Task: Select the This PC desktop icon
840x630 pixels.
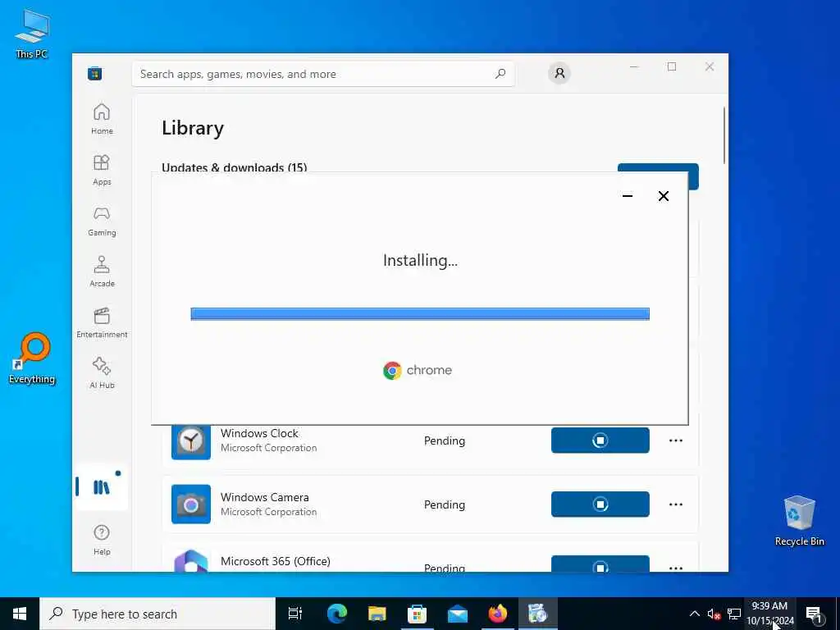Action: click(32, 34)
